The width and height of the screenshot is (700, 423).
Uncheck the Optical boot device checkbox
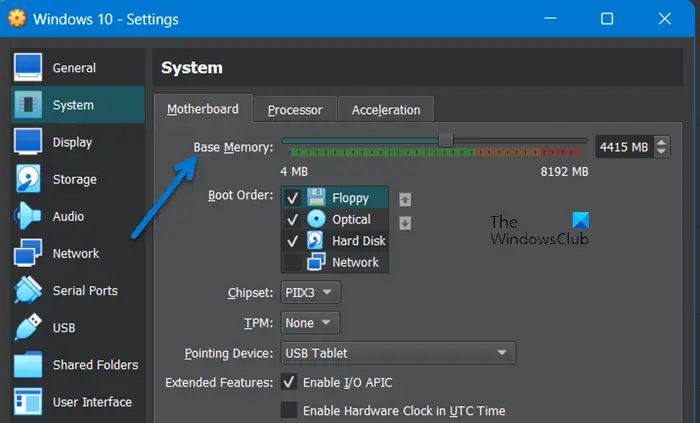click(x=292, y=219)
